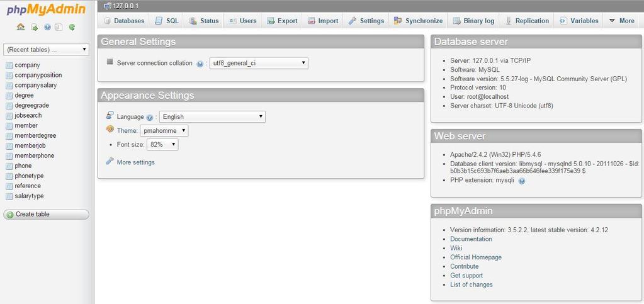
Task: Open the List of changes link
Action: (x=471, y=284)
